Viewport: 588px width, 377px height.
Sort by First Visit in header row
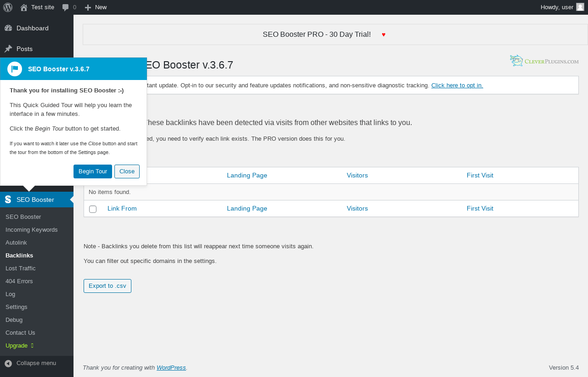coord(480,175)
